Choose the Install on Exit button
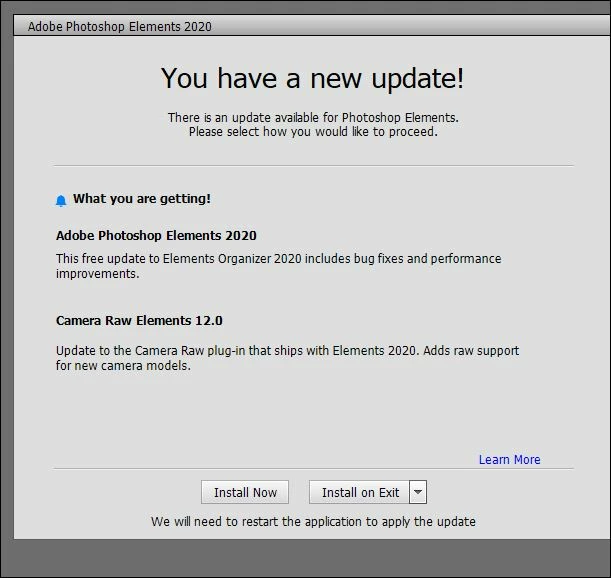The width and height of the screenshot is (611, 578). [x=359, y=492]
